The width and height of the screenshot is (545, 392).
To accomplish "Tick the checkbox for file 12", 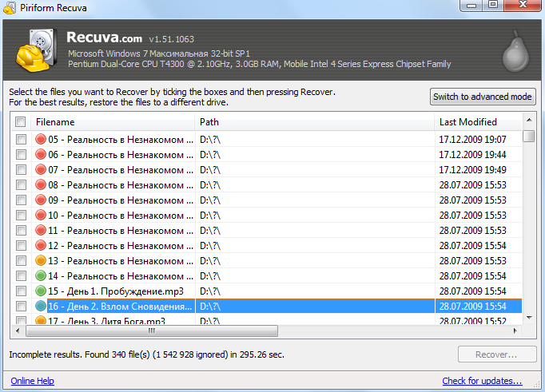I will 22,245.
